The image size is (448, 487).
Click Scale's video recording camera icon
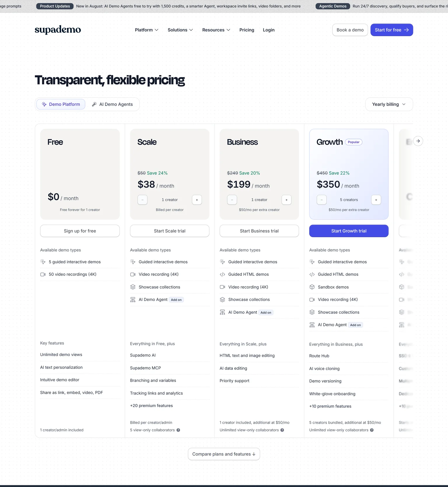[133, 274]
